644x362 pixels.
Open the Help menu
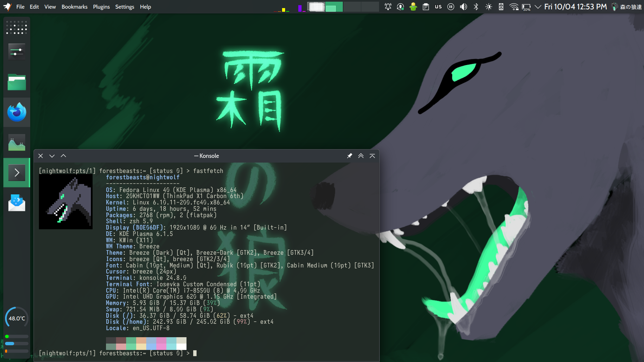pyautogui.click(x=145, y=7)
